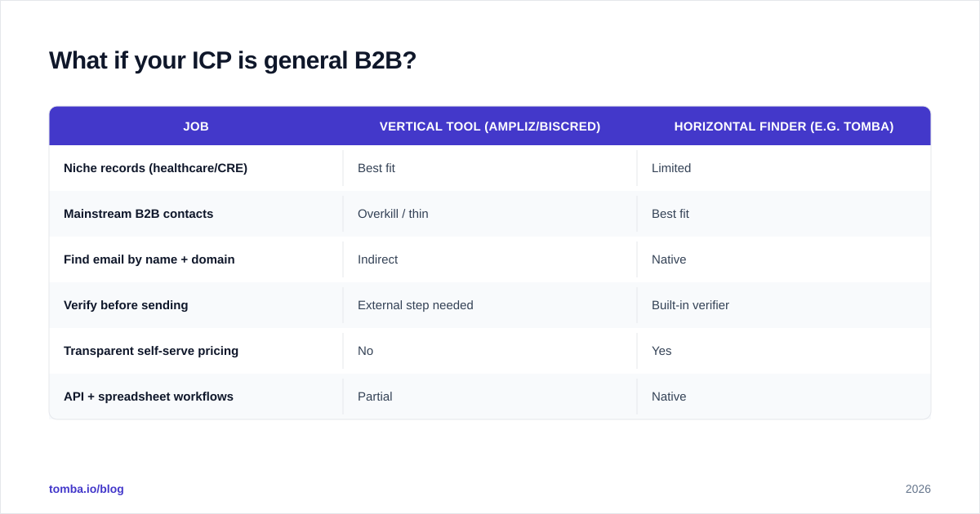Select the 'VERTICAL TOOL (AMPLIZ/BISCRED)' column header
The width and height of the screenshot is (980, 514).
pos(490,126)
